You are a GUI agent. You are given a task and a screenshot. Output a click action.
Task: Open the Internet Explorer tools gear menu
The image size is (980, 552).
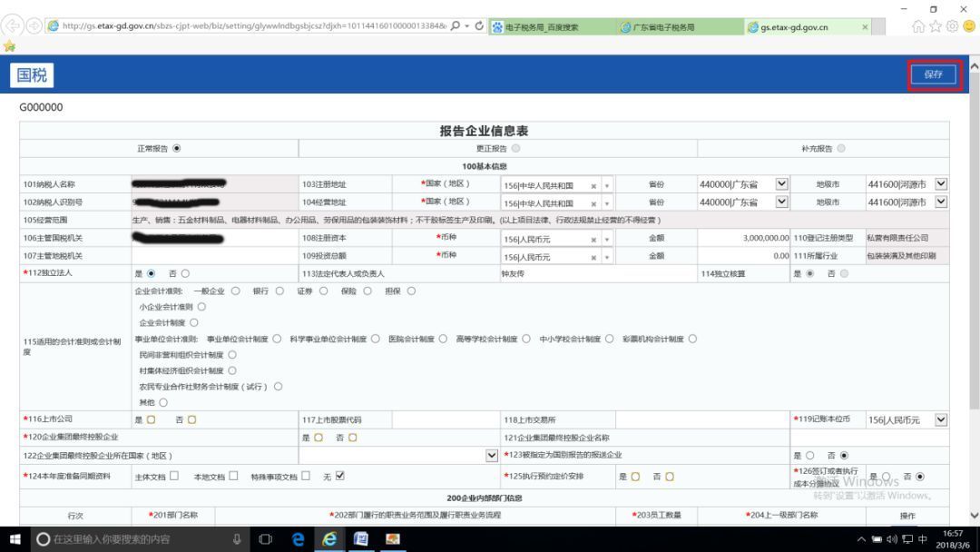952,25
